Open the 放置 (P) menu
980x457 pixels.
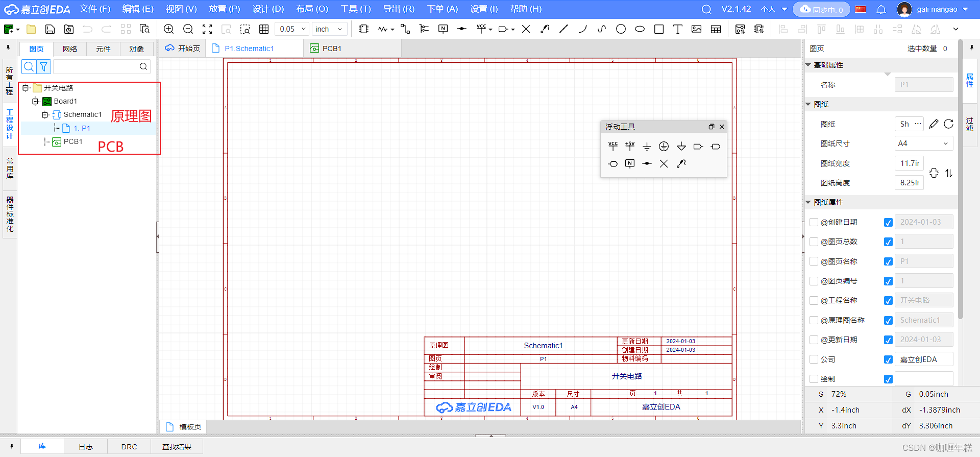tap(224, 9)
